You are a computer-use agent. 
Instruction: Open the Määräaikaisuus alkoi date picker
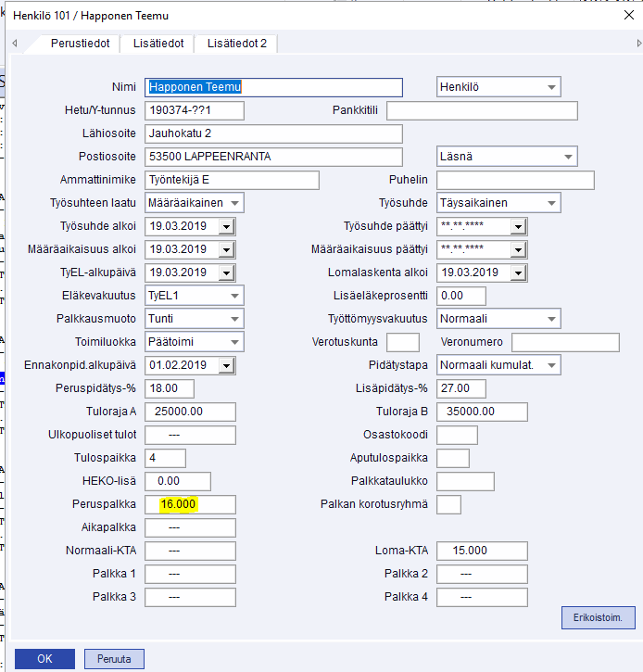tap(227, 249)
